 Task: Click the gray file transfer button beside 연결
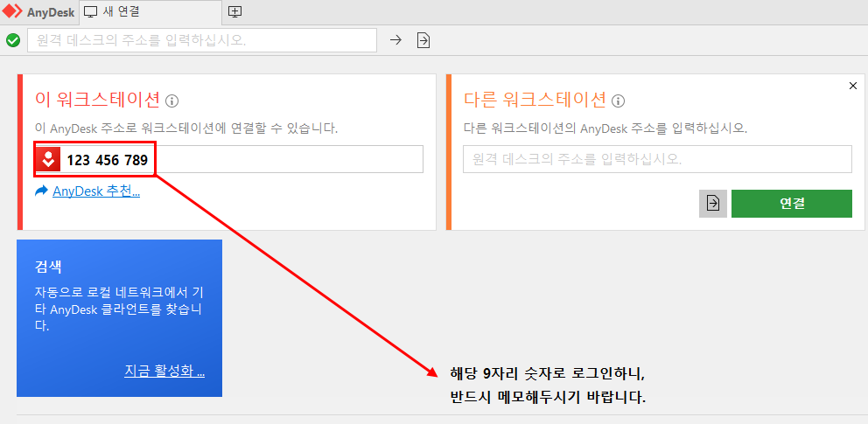713,204
